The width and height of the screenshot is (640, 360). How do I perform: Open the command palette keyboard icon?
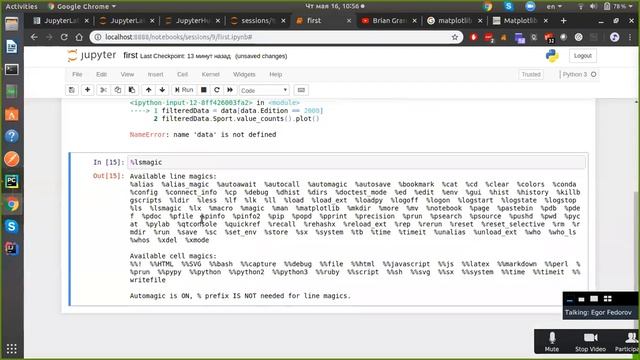click(x=301, y=90)
